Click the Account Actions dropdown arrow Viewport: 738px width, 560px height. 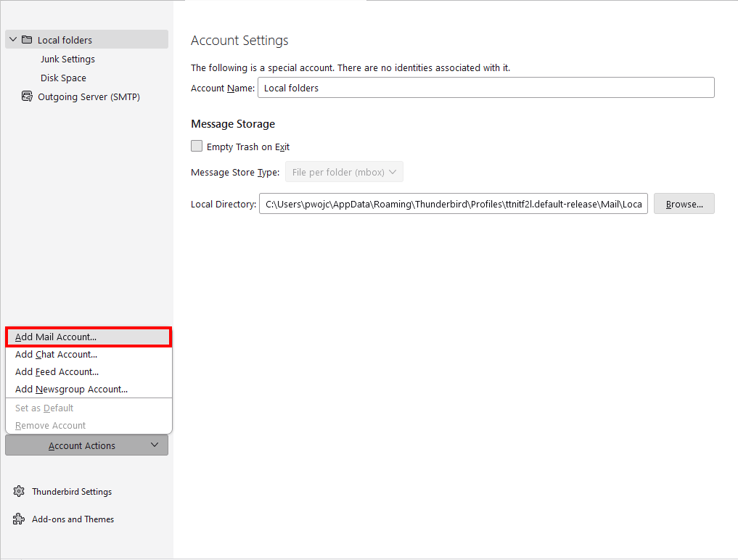[154, 445]
